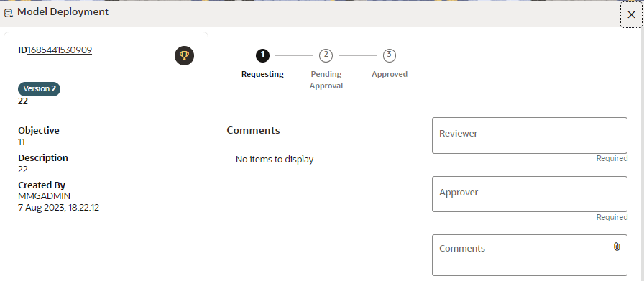Click the Model Deployment database icon
Image resolution: width=644 pixels, height=281 pixels.
[8, 13]
